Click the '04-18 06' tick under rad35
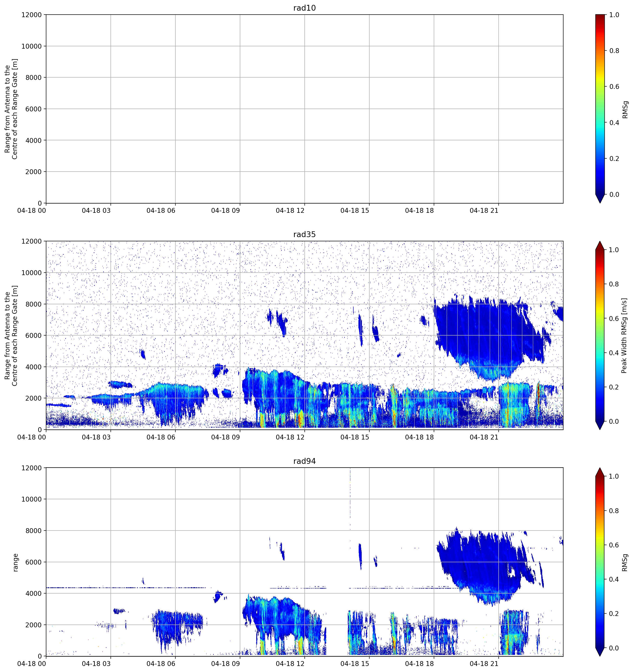This screenshot has height=672, width=633. pos(161,437)
